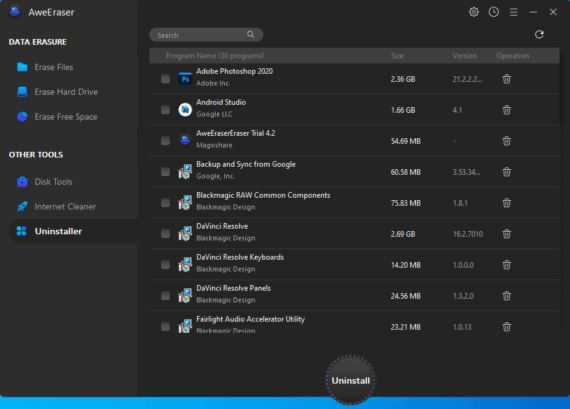
Task: Click trash icon for DaVinci Resolve Panels
Action: 506,296
